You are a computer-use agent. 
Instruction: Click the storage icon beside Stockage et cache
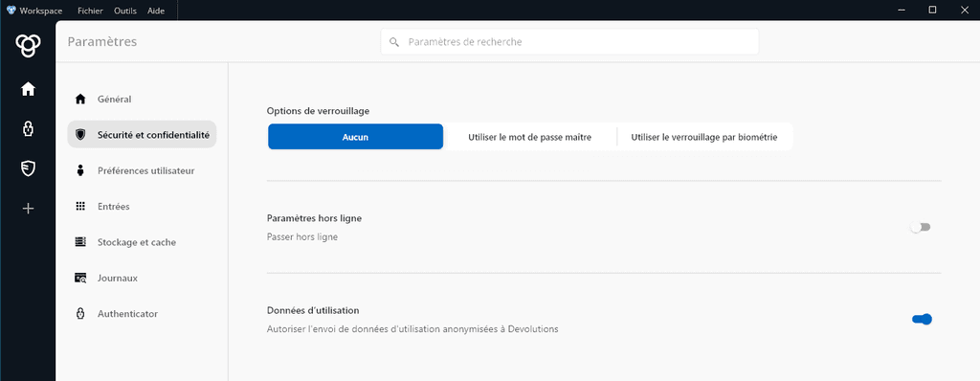(80, 241)
